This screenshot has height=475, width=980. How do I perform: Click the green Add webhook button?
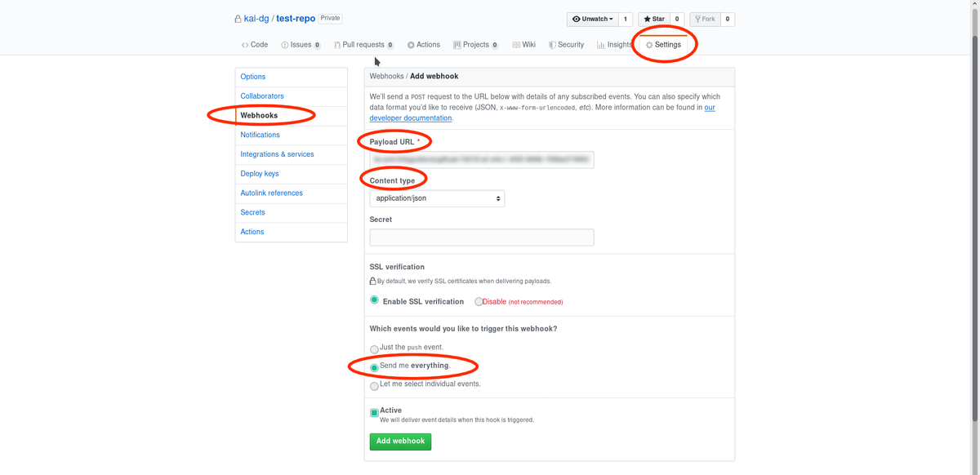[400, 441]
